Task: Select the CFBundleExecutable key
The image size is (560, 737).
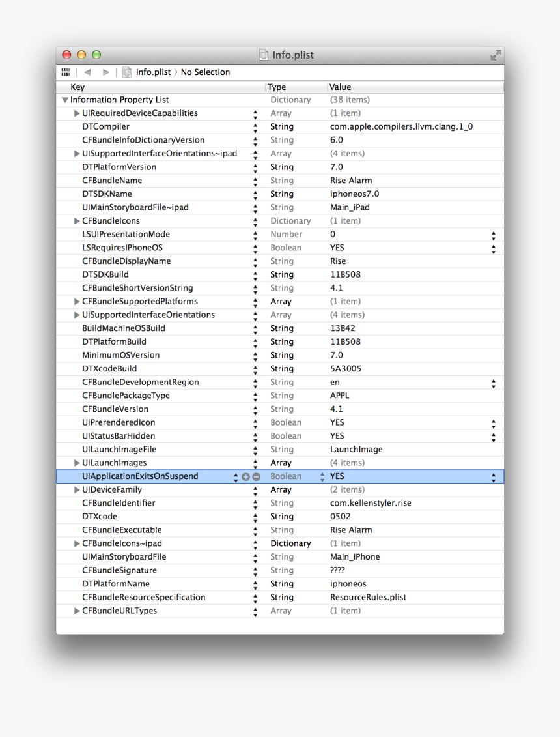Action: [122, 530]
